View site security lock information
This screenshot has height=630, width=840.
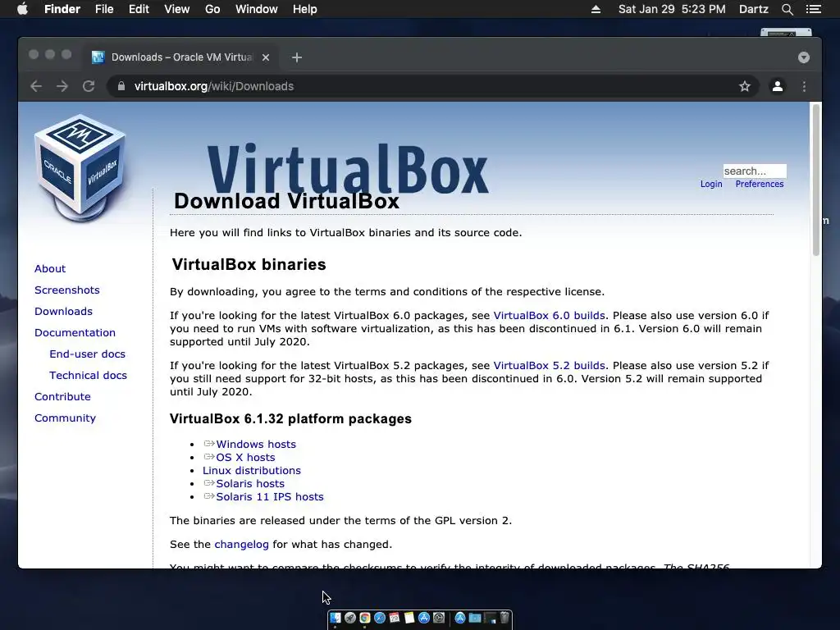121,86
